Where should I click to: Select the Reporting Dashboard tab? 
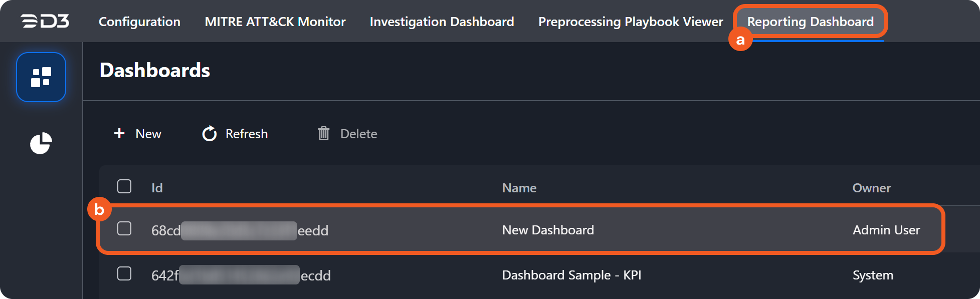[810, 22]
